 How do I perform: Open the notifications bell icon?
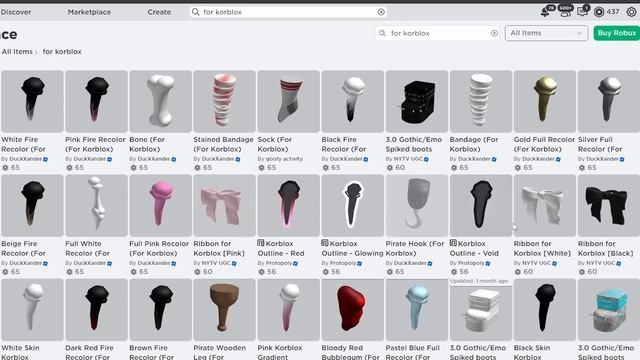(x=545, y=12)
